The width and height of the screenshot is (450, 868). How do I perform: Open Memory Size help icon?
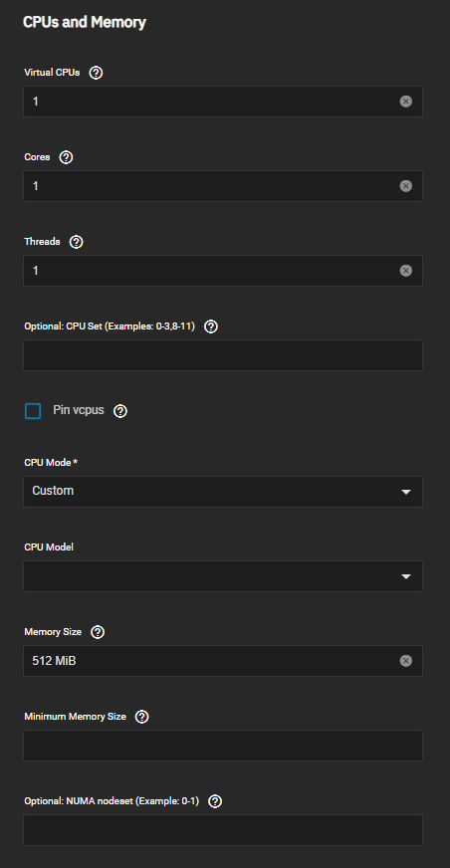tap(98, 632)
